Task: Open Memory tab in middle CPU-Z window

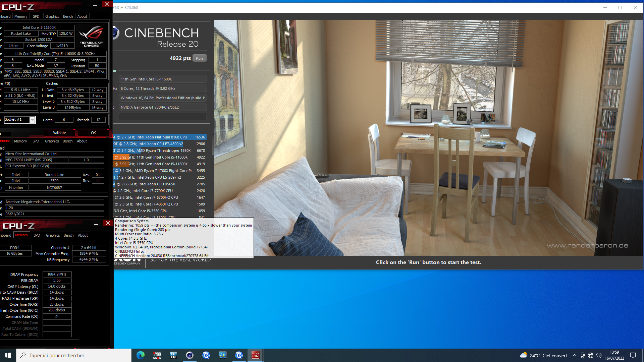Action: (x=20, y=141)
